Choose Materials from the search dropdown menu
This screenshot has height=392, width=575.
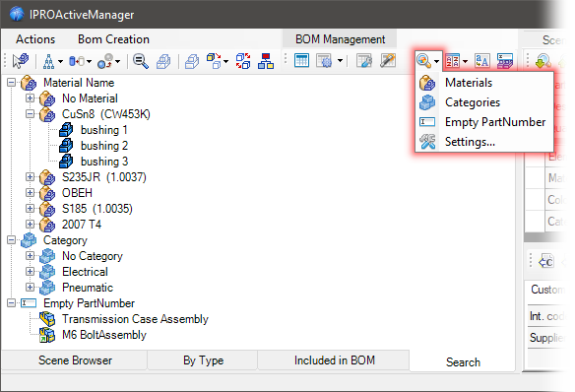(483, 83)
